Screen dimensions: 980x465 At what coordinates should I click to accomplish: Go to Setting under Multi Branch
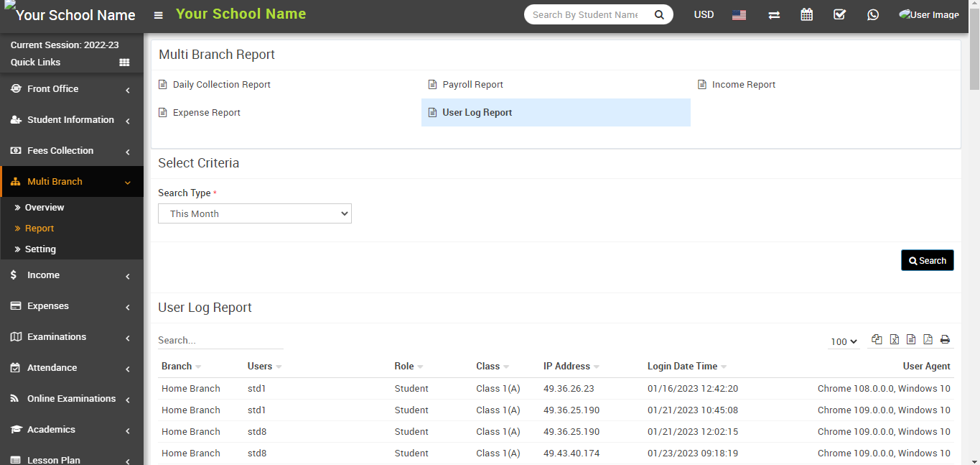40,249
